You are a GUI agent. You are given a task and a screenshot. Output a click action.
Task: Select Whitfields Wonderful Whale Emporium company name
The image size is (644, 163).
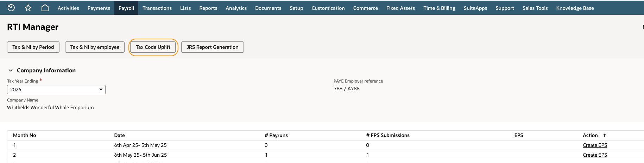tap(50, 107)
